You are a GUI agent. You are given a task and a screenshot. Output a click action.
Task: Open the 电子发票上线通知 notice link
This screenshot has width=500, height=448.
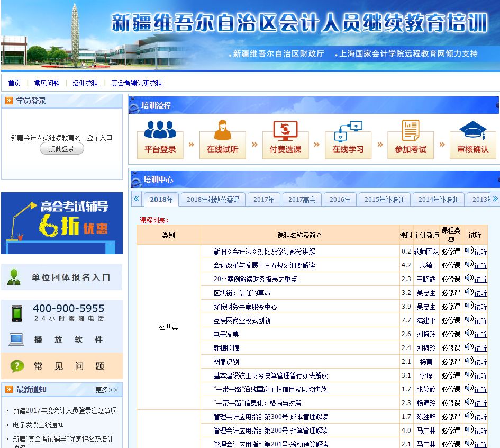tap(38, 425)
